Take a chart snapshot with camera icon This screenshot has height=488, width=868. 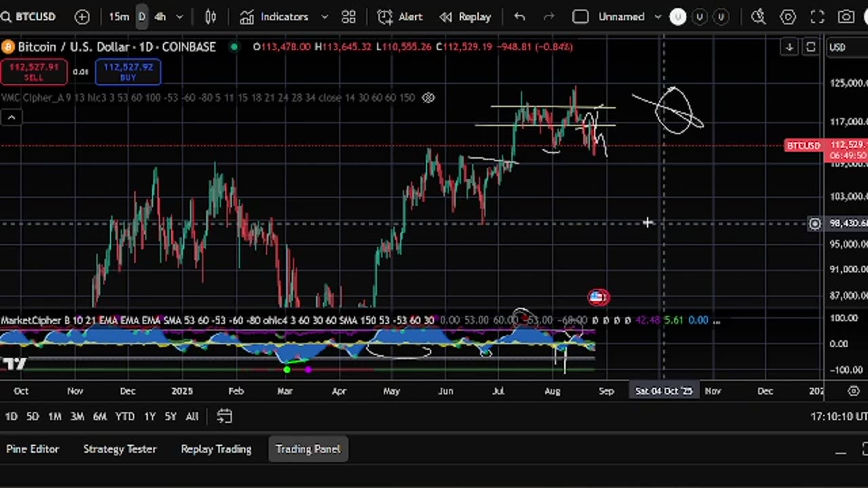(846, 17)
